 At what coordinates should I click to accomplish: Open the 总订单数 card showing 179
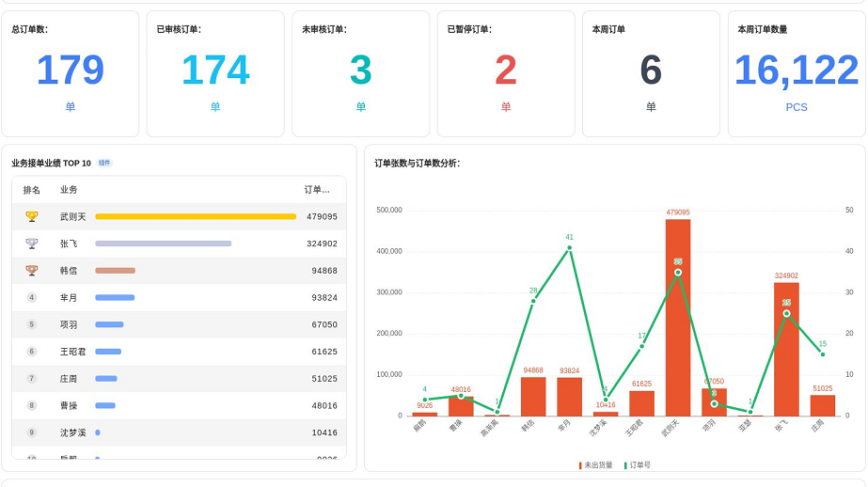tap(71, 73)
